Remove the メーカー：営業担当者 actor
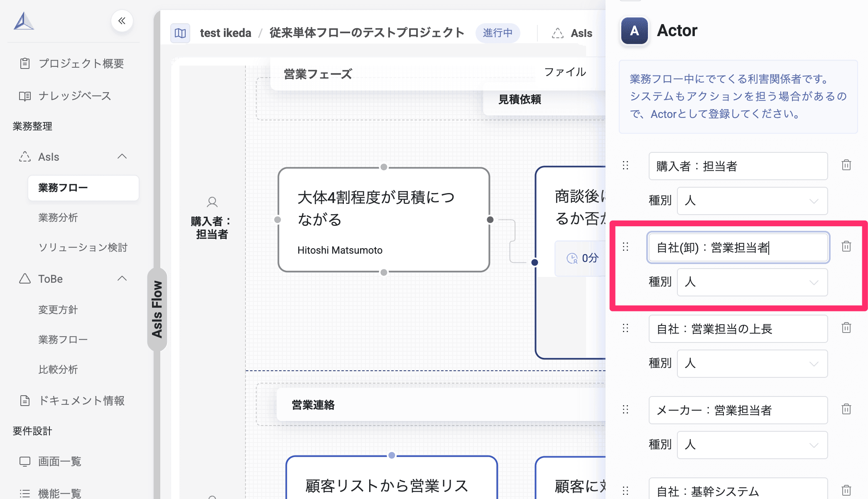This screenshot has width=868, height=499. pos(846,409)
